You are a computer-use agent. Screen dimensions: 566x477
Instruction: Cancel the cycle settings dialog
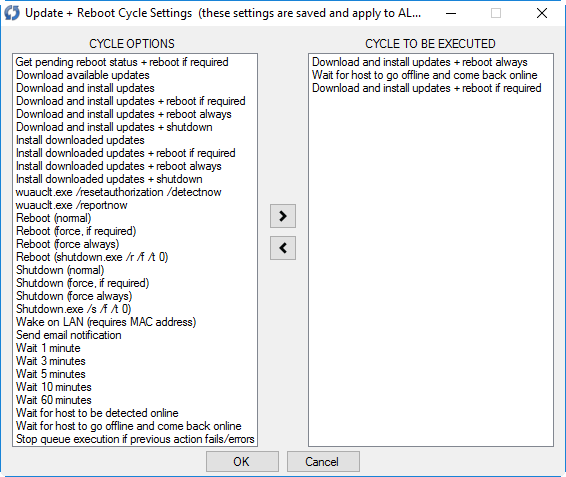pyautogui.click(x=323, y=461)
